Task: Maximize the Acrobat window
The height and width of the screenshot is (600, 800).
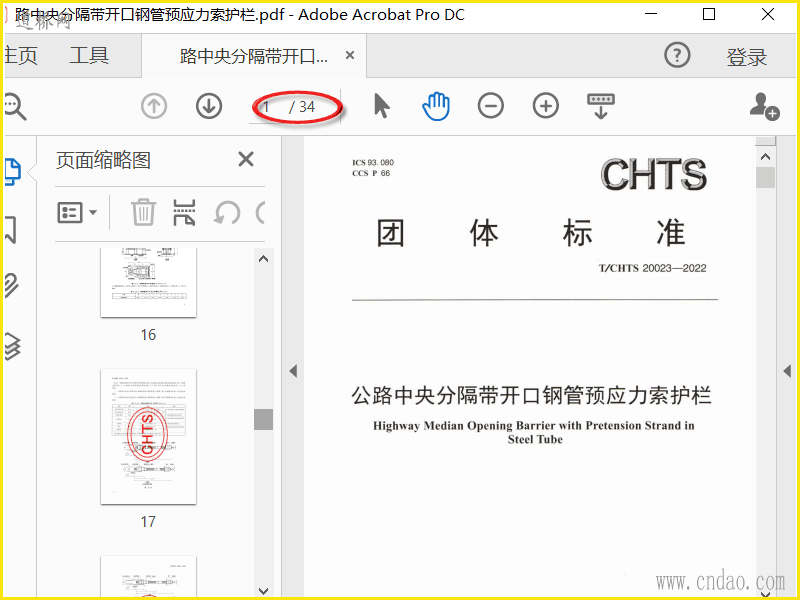Action: (x=709, y=14)
